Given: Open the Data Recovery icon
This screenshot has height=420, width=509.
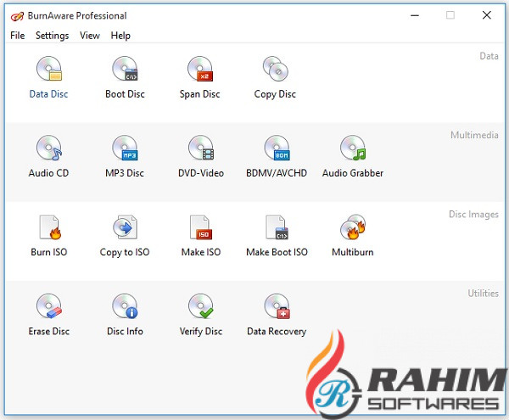Looking at the screenshot, I should pyautogui.click(x=277, y=306).
